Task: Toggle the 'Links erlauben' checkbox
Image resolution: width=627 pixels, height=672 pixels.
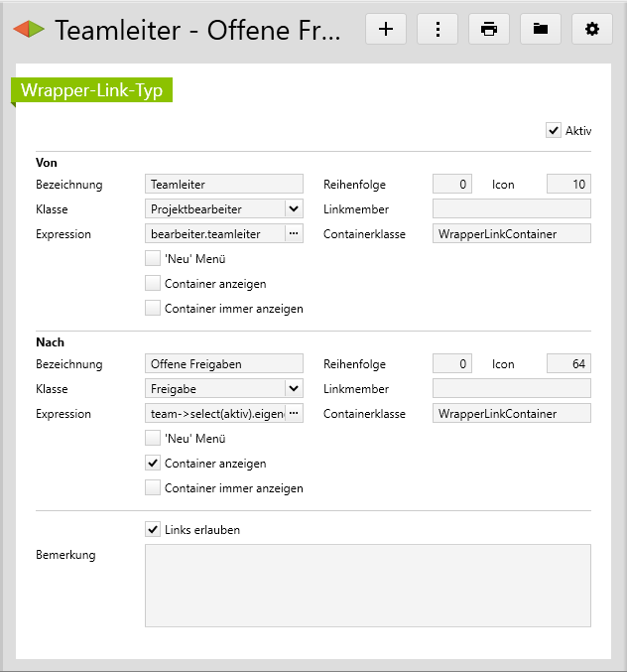Action: point(153,529)
